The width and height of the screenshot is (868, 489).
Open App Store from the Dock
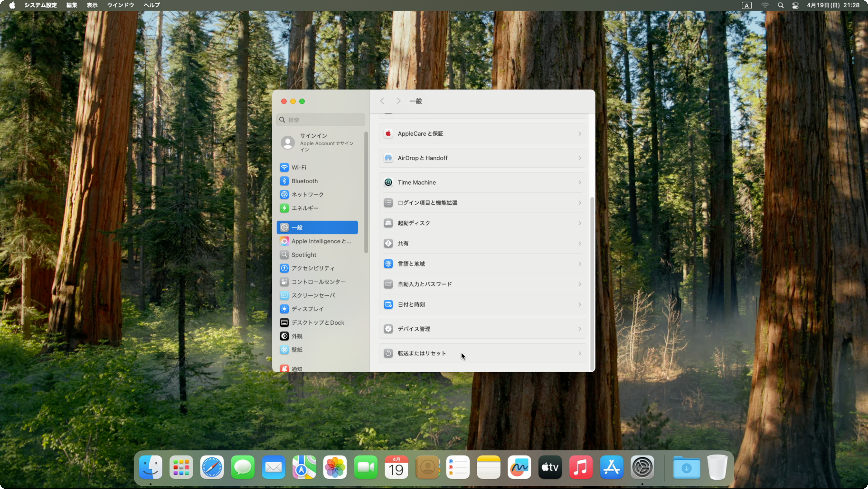click(x=612, y=467)
